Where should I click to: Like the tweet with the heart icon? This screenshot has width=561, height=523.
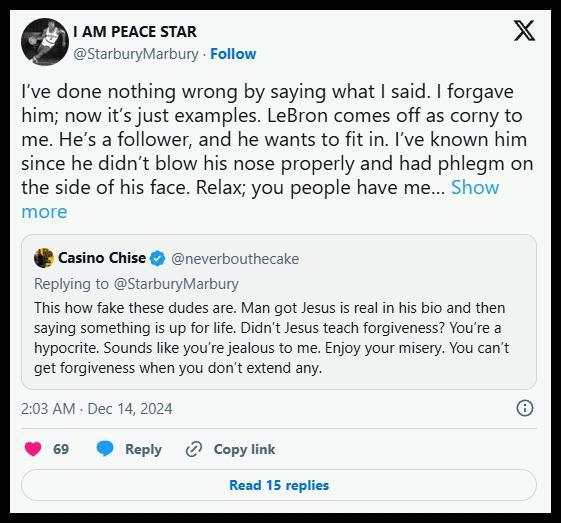[x=33, y=449]
